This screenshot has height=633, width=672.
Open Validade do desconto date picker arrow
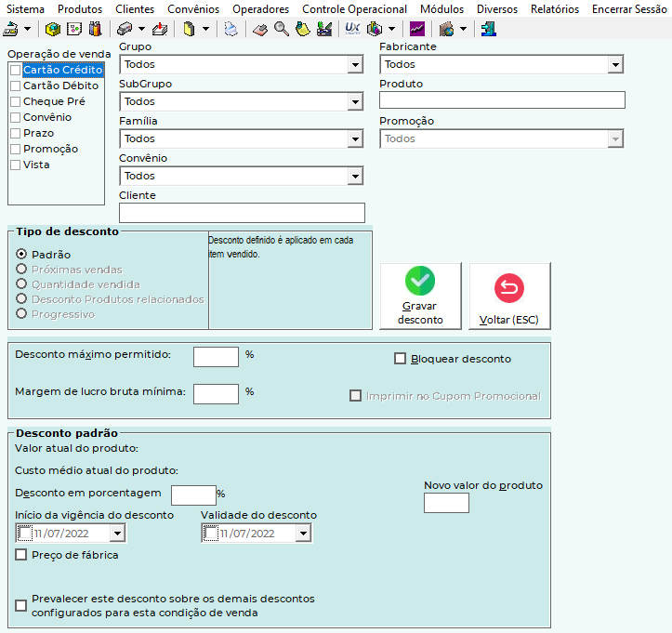[303, 534]
